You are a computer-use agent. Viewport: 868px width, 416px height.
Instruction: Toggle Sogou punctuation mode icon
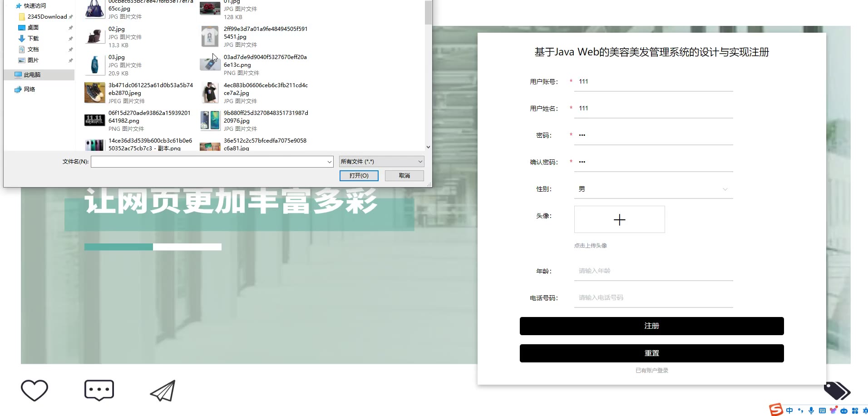pos(800,411)
